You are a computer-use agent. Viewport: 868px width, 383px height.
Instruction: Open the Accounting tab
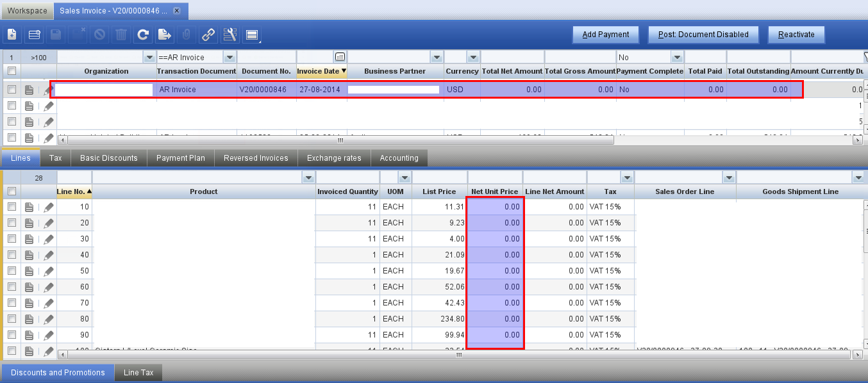pyautogui.click(x=399, y=158)
